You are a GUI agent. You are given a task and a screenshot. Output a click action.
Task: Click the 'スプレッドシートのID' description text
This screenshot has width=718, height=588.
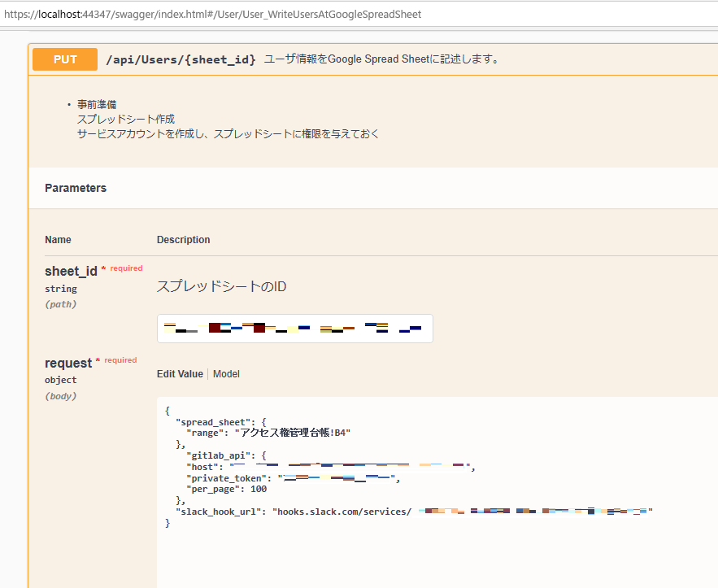[222, 286]
